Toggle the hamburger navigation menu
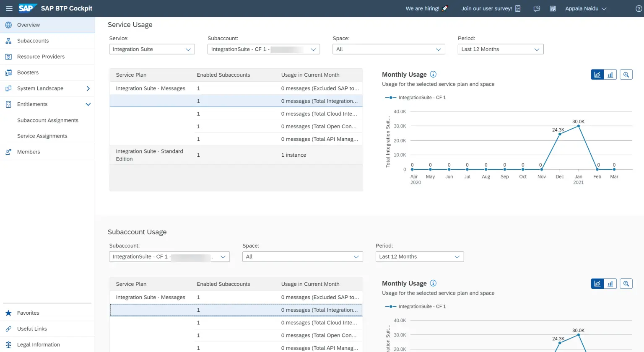Image resolution: width=644 pixels, height=352 pixels. (9, 8)
